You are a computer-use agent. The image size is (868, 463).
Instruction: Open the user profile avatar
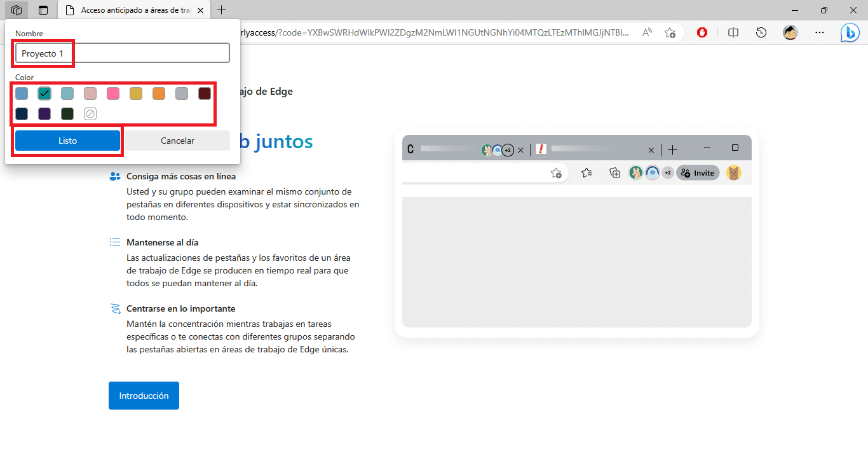pyautogui.click(x=790, y=32)
